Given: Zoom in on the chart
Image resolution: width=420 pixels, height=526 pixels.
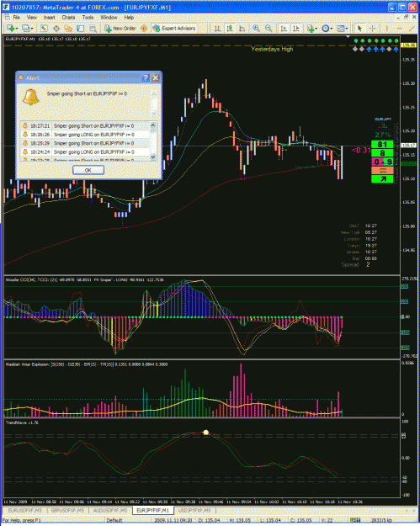Looking at the screenshot, I should click(257, 29).
